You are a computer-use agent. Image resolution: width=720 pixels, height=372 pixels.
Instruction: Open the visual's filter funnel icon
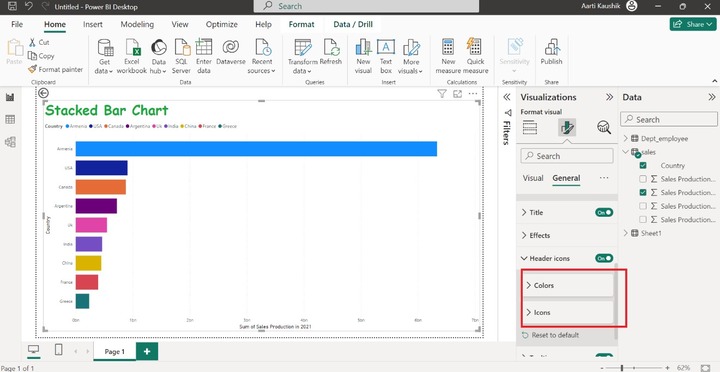point(441,94)
